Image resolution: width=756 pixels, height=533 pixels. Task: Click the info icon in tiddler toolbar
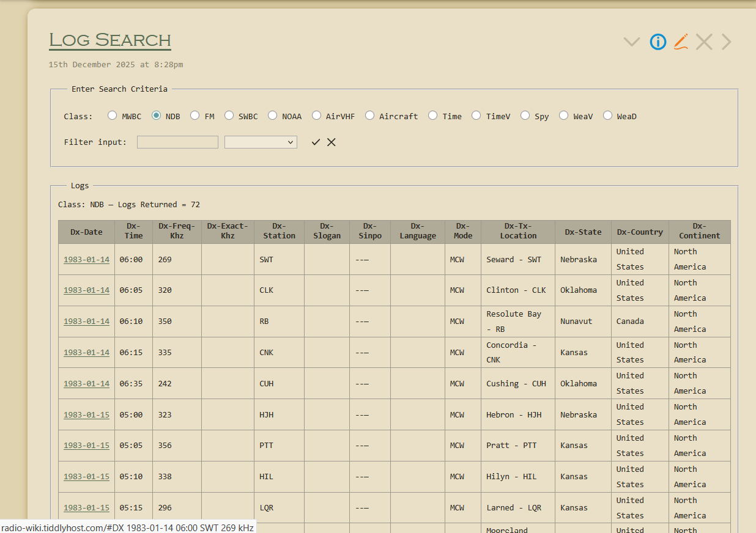658,42
